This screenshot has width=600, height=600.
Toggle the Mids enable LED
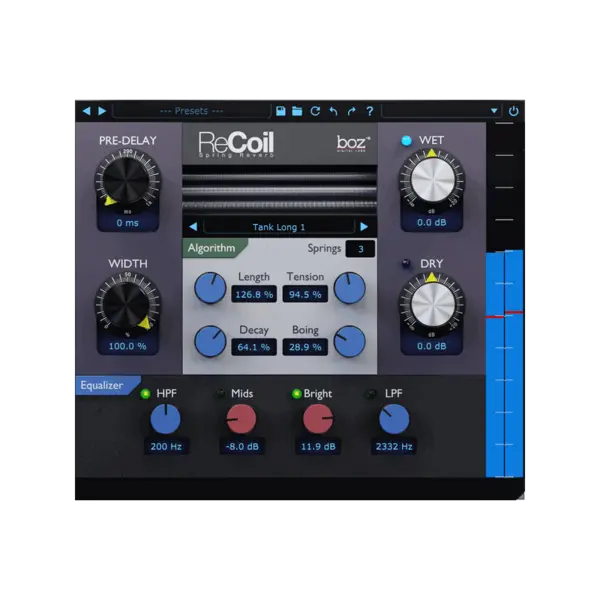point(221,393)
